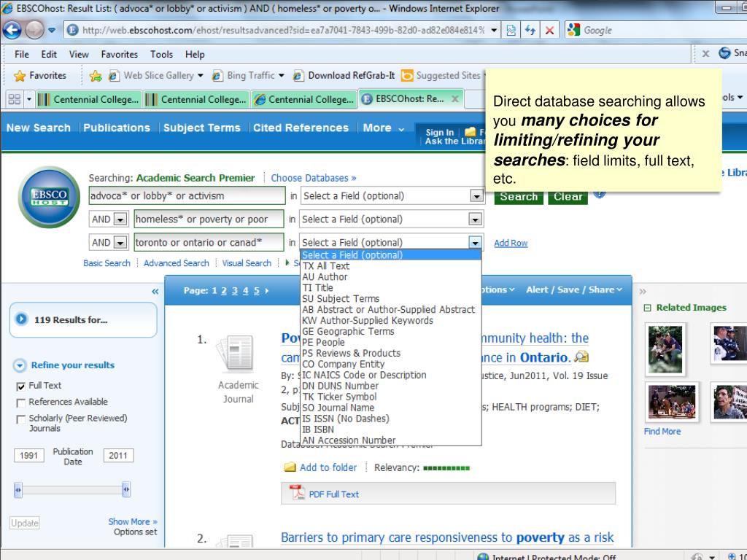Open the address bar history dropdown
The height and width of the screenshot is (560, 747).
[x=494, y=31]
